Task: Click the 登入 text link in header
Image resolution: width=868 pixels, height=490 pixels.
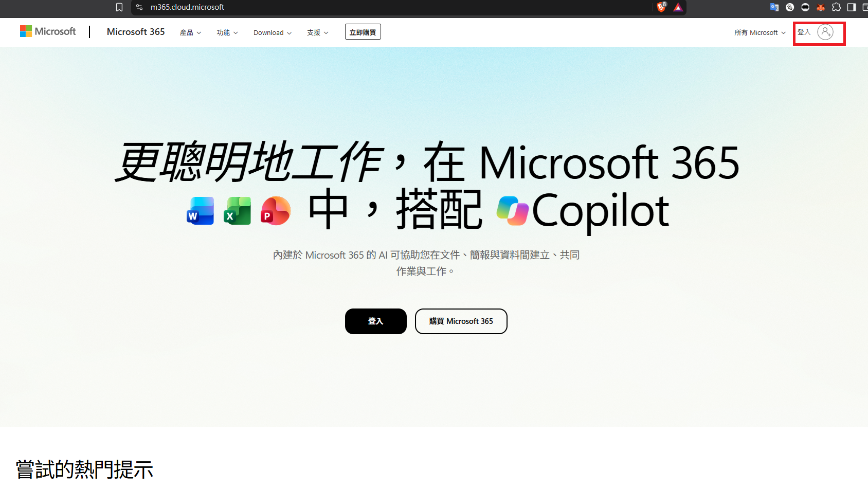Action: click(x=804, y=32)
